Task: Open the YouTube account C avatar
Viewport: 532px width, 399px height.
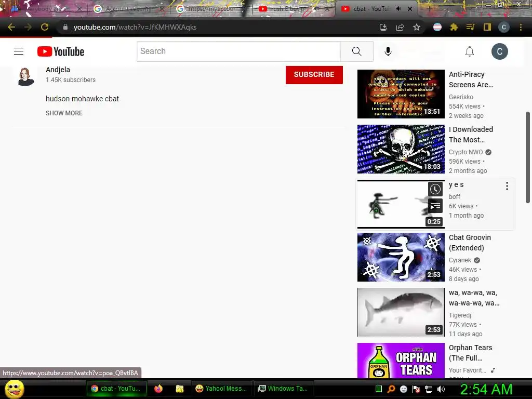Action: click(499, 51)
